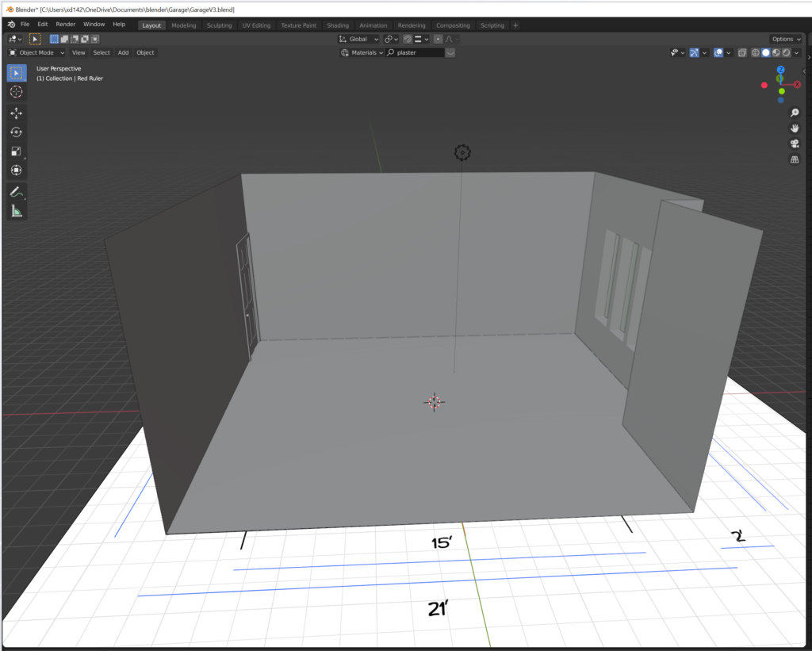
Task: Select the Scale tool
Action: coord(16,151)
